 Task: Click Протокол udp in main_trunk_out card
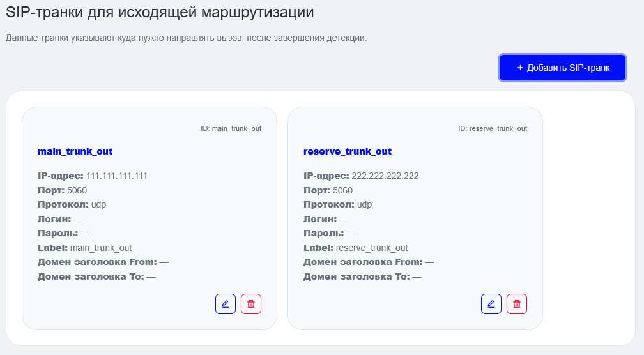(x=72, y=204)
